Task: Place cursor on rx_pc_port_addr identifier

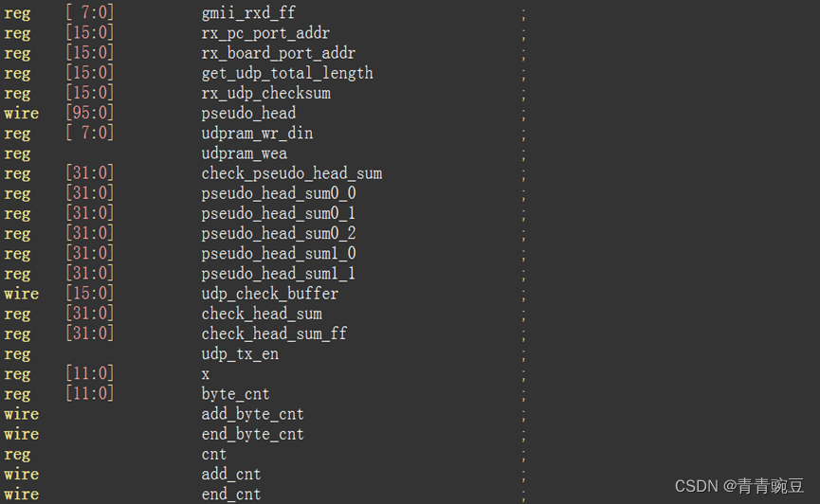Action: click(265, 33)
